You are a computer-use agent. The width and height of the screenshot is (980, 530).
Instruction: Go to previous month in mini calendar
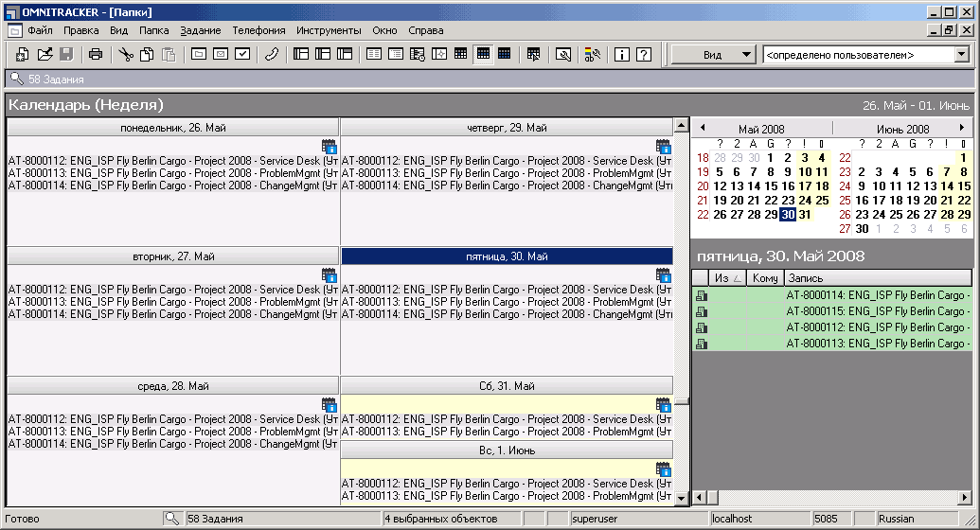click(x=703, y=128)
